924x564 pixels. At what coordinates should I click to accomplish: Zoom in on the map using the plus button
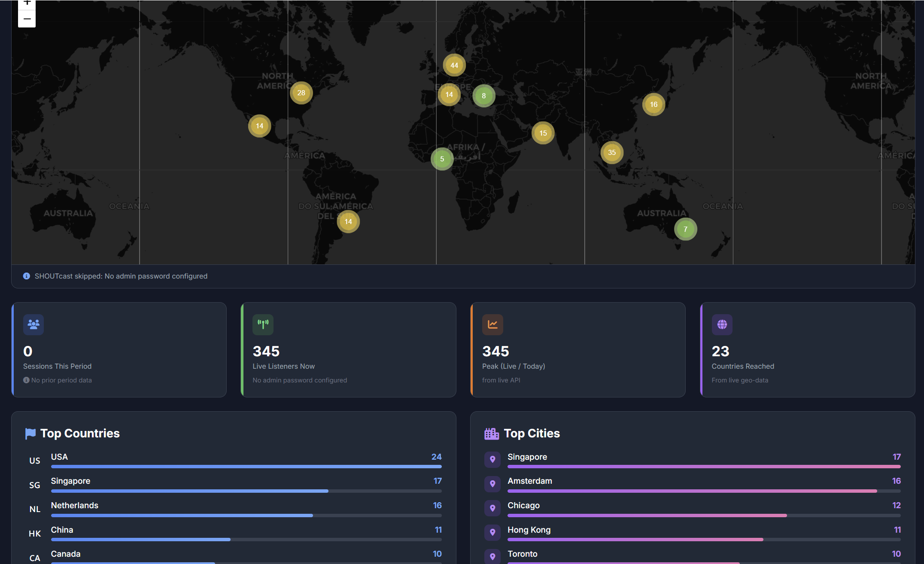point(27,3)
